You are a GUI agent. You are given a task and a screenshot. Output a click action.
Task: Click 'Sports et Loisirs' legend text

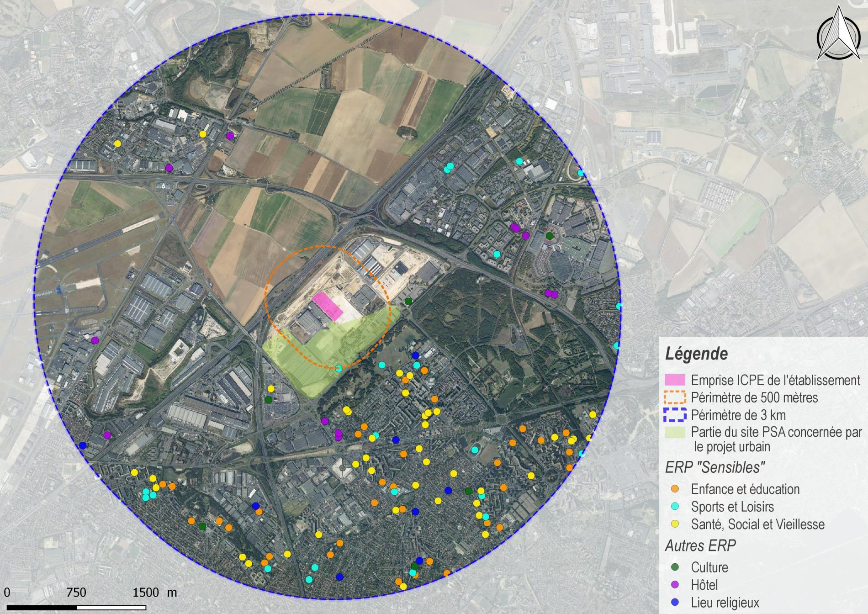tap(733, 507)
